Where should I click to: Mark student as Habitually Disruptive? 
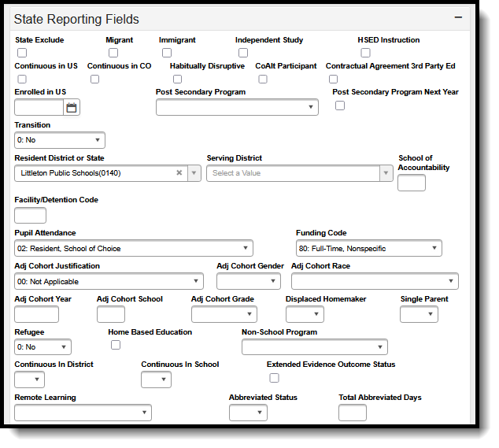177,79
